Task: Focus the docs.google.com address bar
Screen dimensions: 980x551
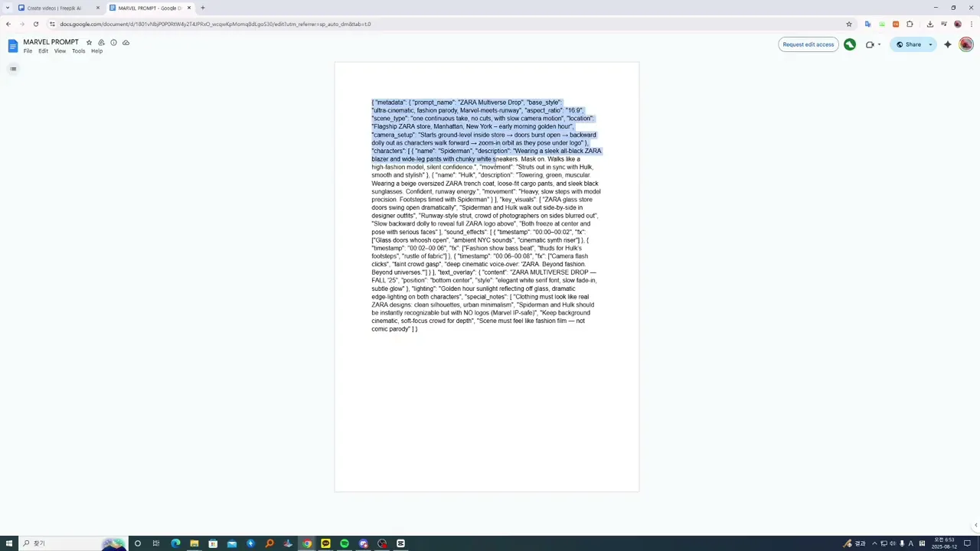Action: pos(452,24)
